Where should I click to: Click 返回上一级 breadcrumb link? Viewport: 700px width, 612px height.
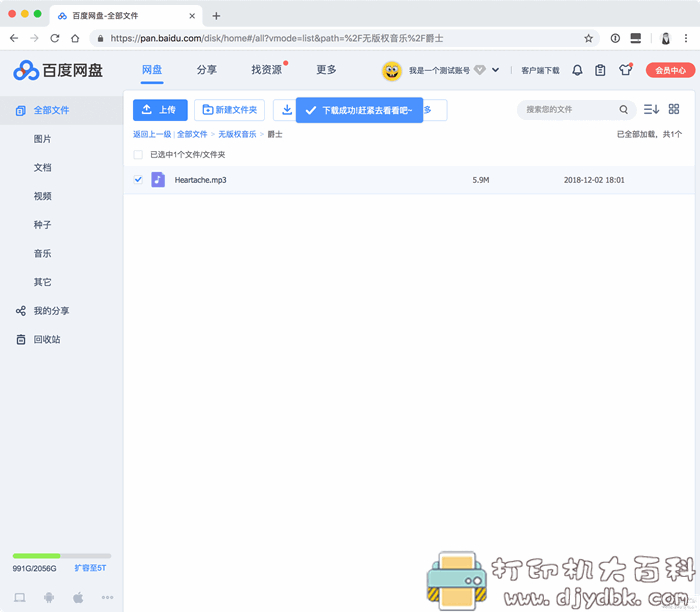(152, 134)
